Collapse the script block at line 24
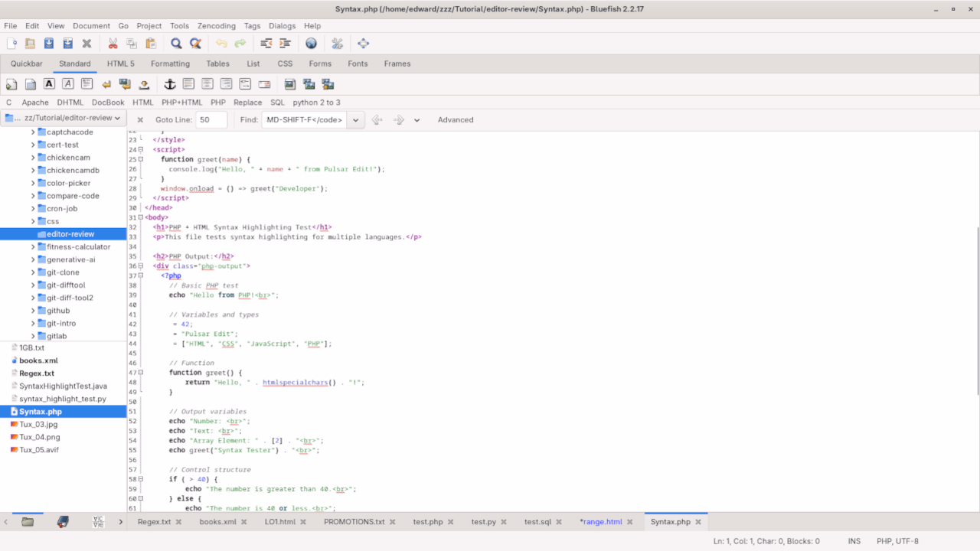The width and height of the screenshot is (980, 551). [x=141, y=150]
